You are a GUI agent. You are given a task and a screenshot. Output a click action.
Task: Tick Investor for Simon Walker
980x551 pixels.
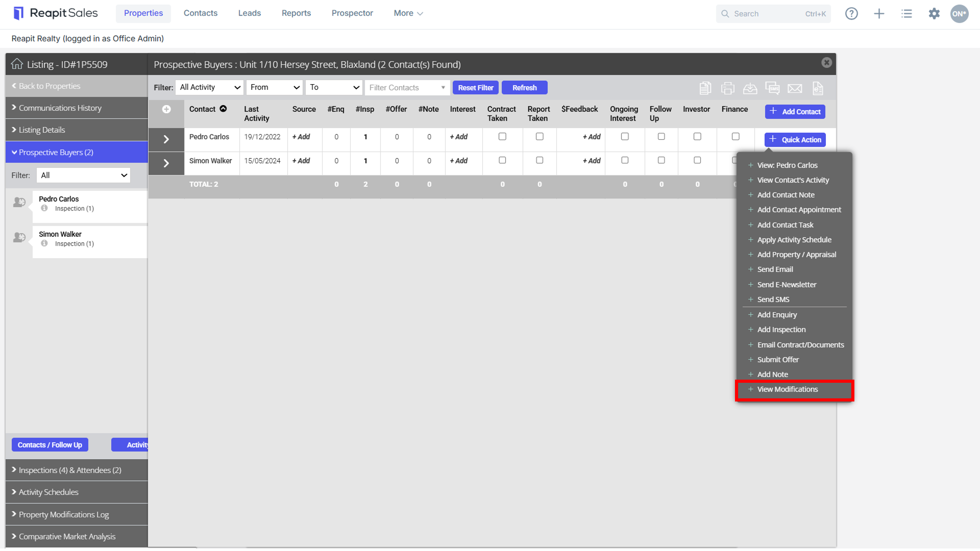[x=697, y=160]
